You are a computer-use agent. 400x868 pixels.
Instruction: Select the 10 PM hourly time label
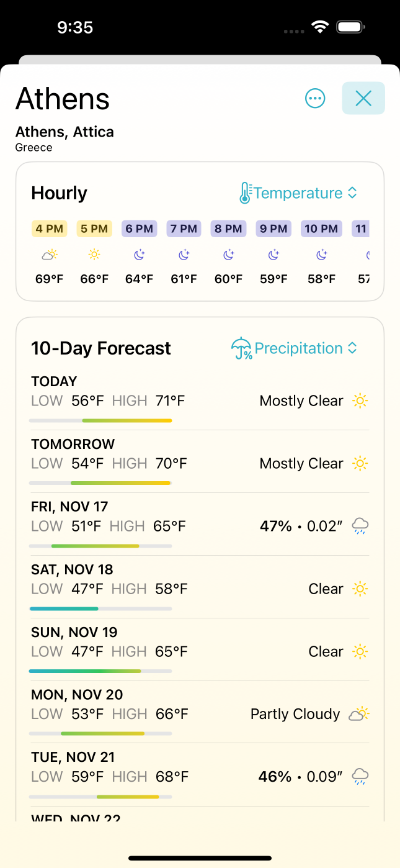click(321, 228)
